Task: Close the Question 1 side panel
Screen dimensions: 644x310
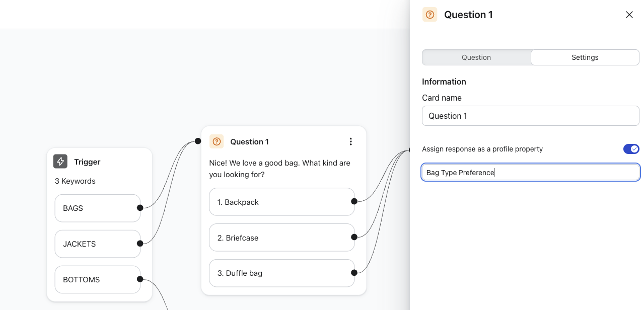Action: [x=629, y=15]
